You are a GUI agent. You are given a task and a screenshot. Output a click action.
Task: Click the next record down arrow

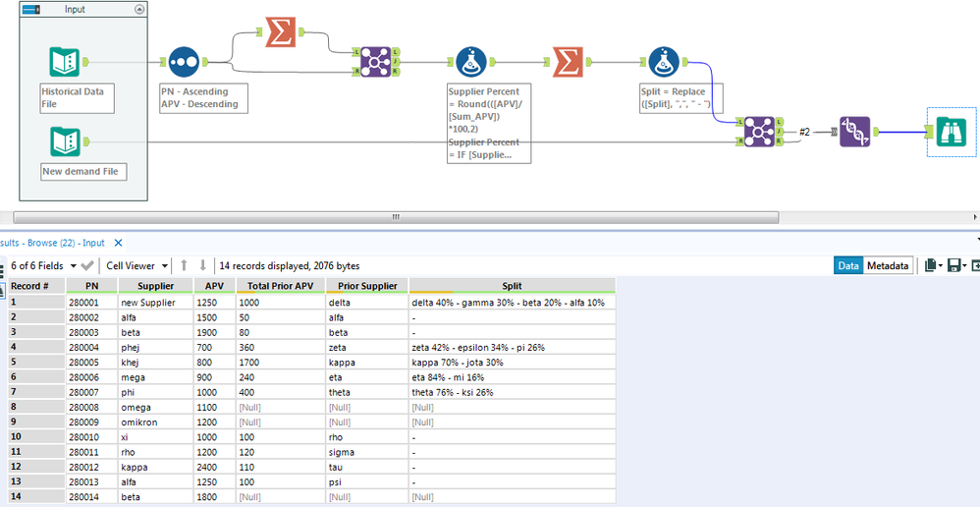pos(202,265)
